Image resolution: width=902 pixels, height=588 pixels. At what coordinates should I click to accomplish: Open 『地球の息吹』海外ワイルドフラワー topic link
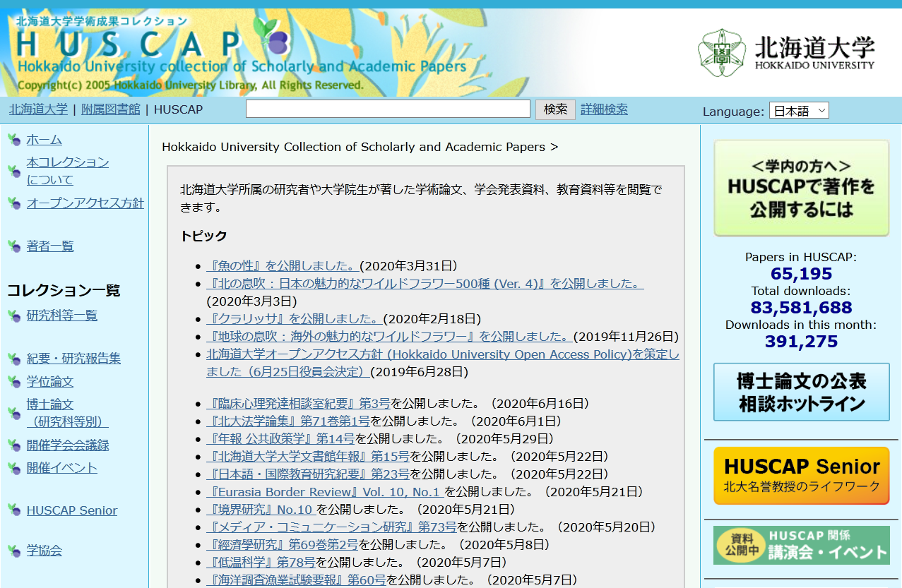click(x=389, y=337)
